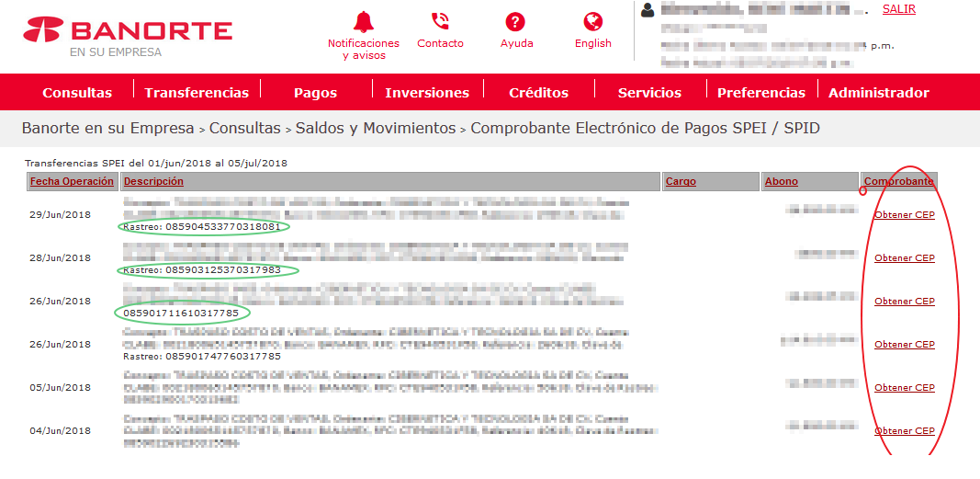Get CEP for transfer 085901747760317785
The width and height of the screenshot is (980, 479).
[x=905, y=344]
